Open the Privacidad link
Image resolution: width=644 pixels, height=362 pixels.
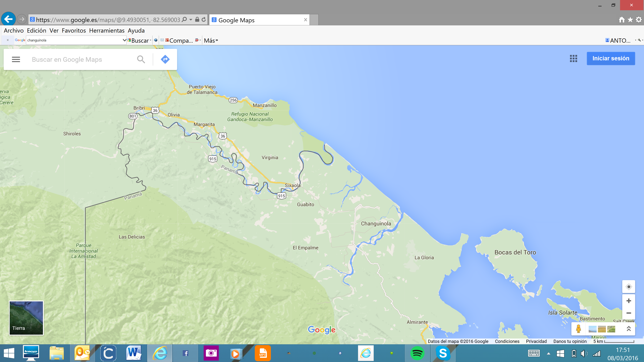pyautogui.click(x=536, y=341)
